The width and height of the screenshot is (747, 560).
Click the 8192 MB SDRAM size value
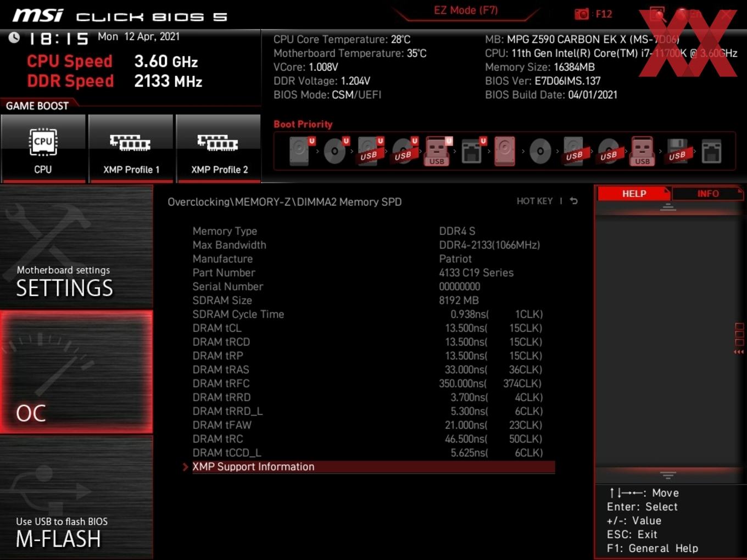pyautogui.click(x=459, y=300)
